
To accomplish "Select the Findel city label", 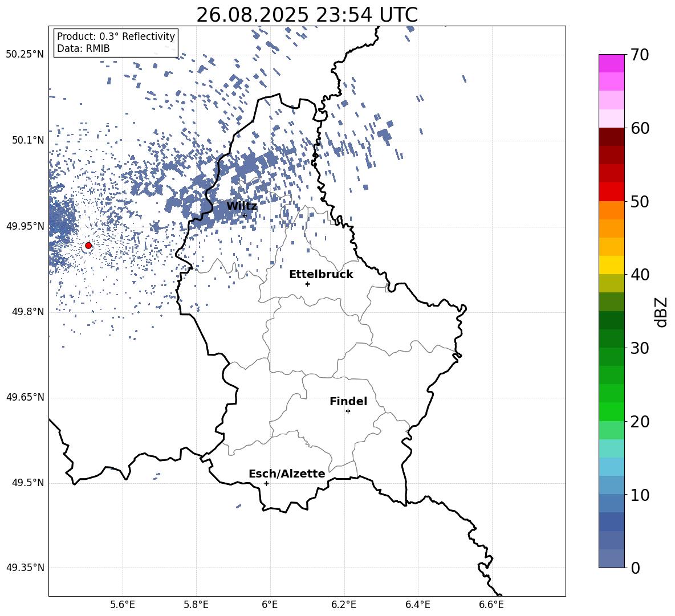I will (x=348, y=401).
